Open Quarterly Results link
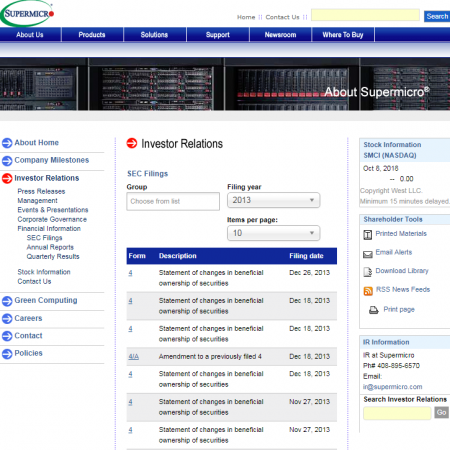Screen dimensions: 450x450 tap(53, 257)
